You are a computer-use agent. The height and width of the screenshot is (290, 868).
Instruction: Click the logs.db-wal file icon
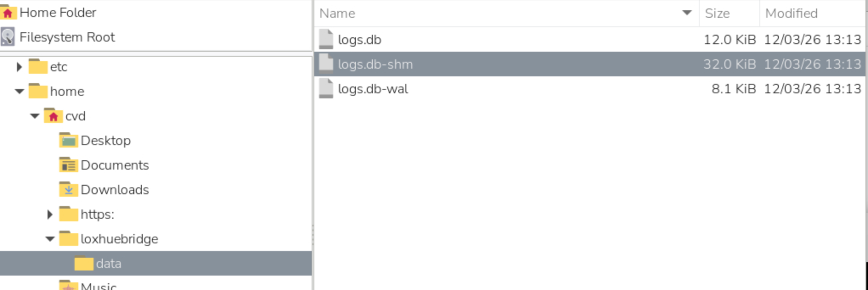pyautogui.click(x=326, y=89)
